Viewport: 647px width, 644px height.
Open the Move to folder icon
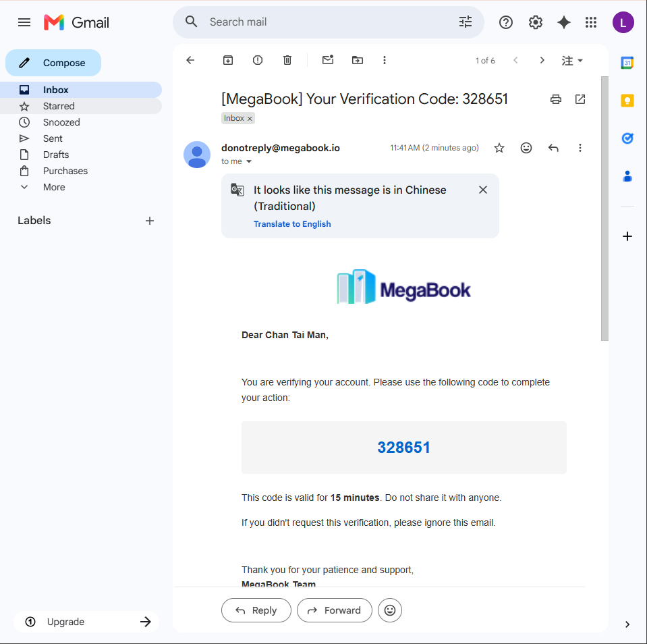[358, 60]
